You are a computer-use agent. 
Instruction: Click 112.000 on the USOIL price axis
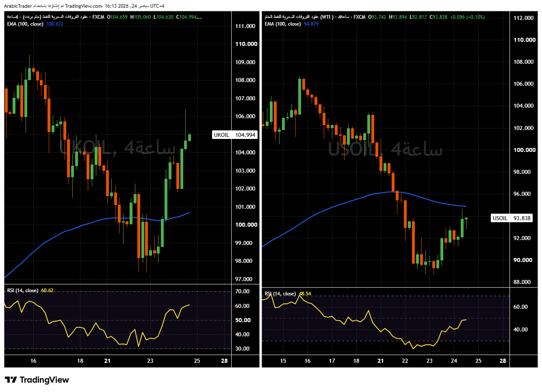point(524,18)
